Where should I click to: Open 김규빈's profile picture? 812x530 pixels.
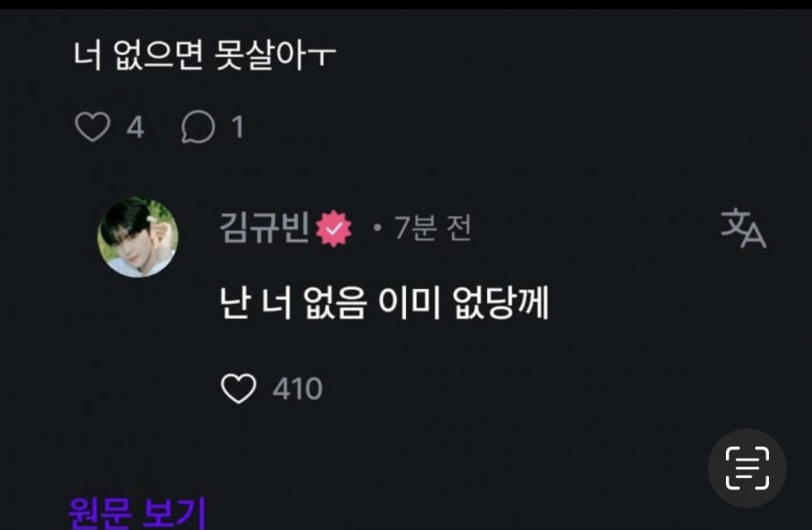(x=138, y=237)
